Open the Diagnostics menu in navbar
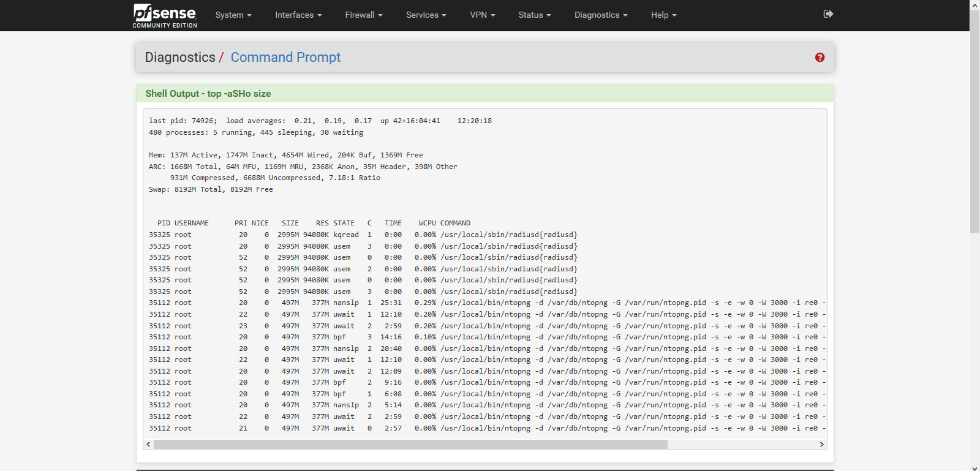This screenshot has height=471, width=980. [600, 15]
